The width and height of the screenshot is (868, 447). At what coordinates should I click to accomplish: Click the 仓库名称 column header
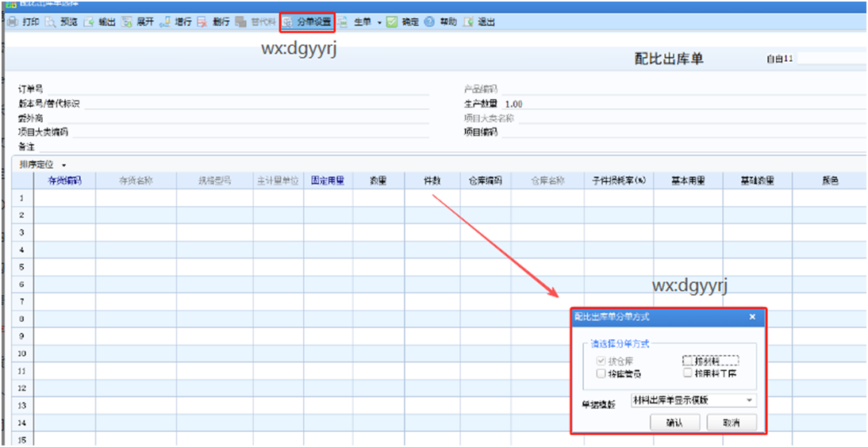coord(547,181)
